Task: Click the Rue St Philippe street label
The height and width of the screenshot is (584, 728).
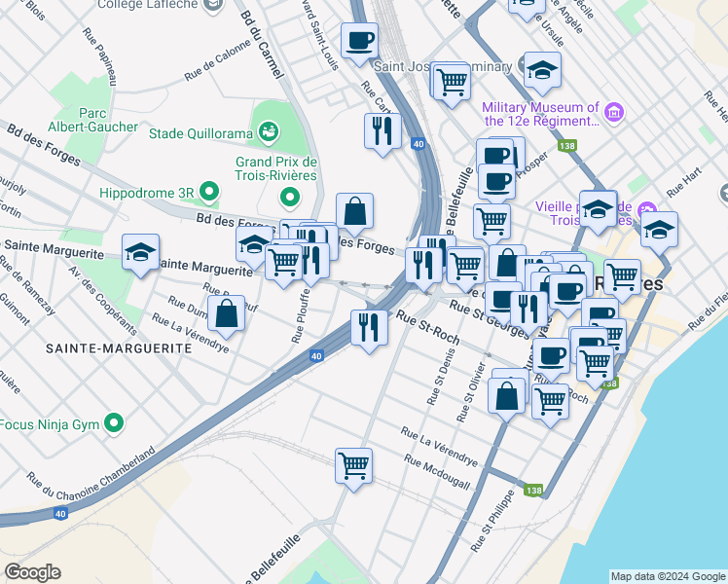Action: coord(492,521)
